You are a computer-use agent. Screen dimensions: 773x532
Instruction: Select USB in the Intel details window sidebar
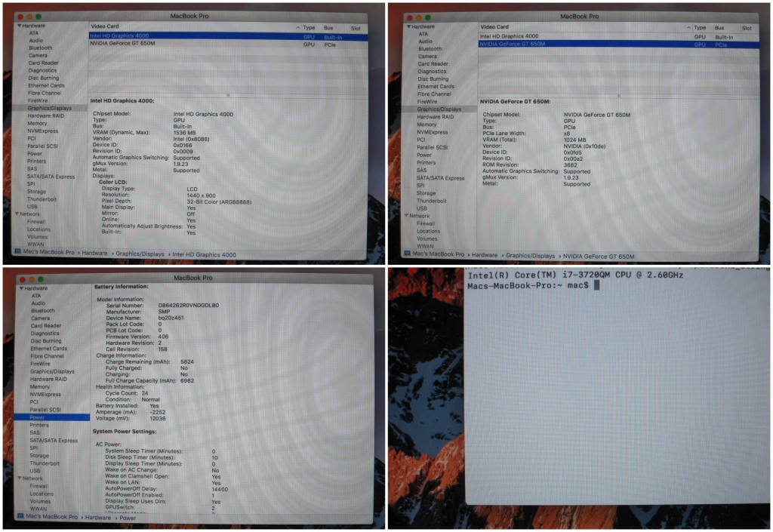click(x=32, y=207)
